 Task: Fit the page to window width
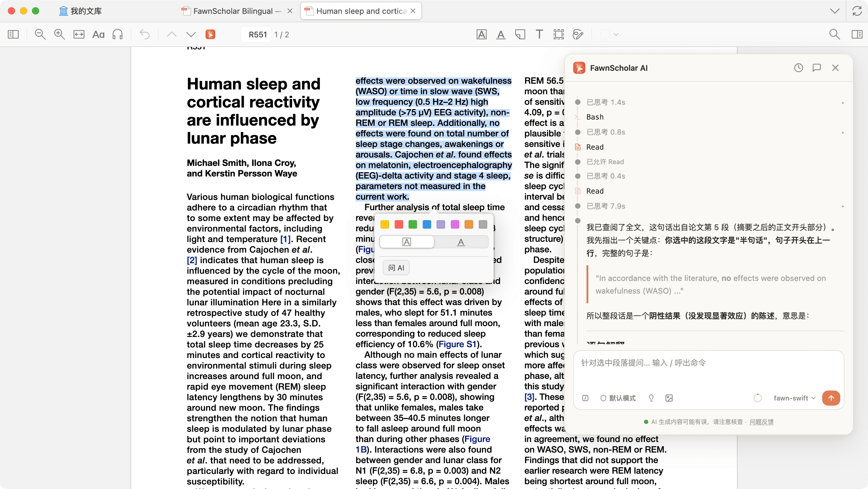pyautogui.click(x=79, y=34)
